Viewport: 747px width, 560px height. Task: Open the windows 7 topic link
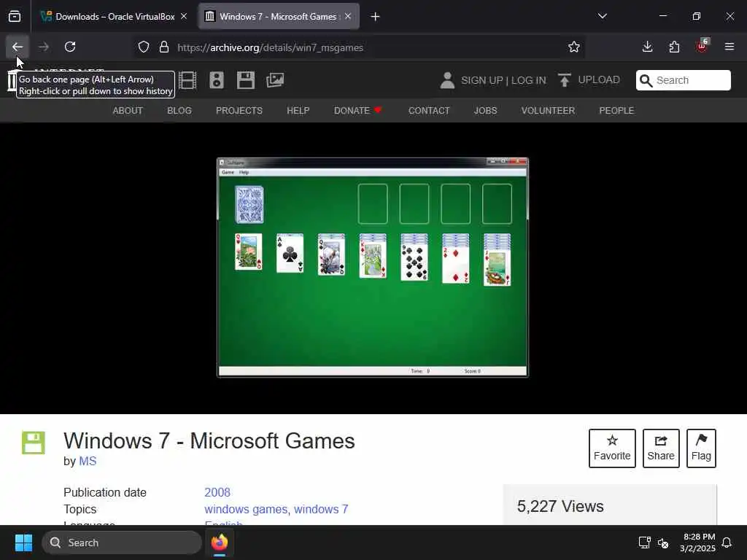(321, 509)
